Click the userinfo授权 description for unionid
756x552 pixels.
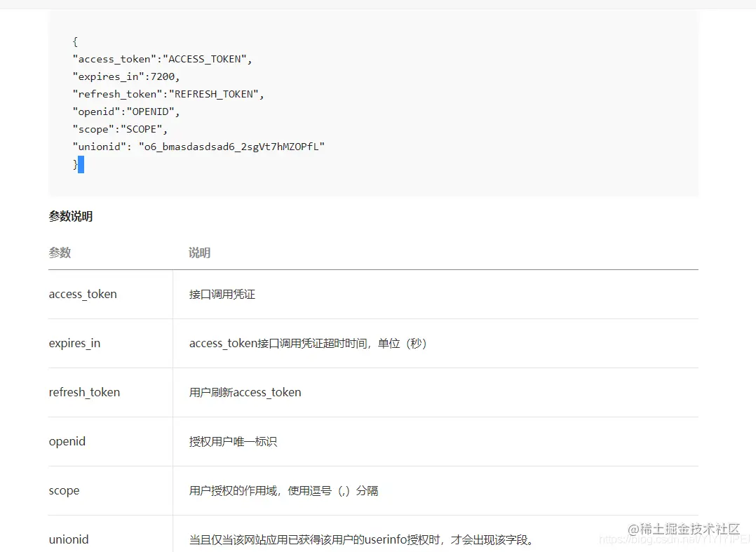pyautogui.click(x=363, y=539)
